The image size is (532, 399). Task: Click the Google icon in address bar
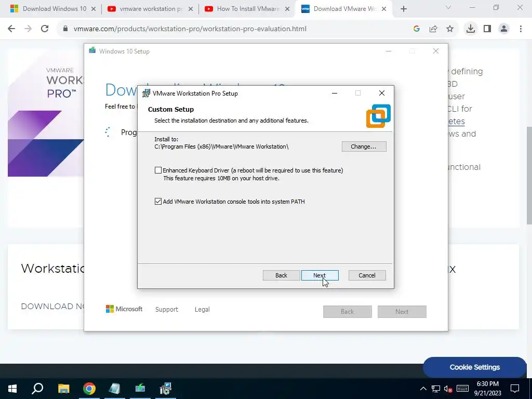pos(417,29)
